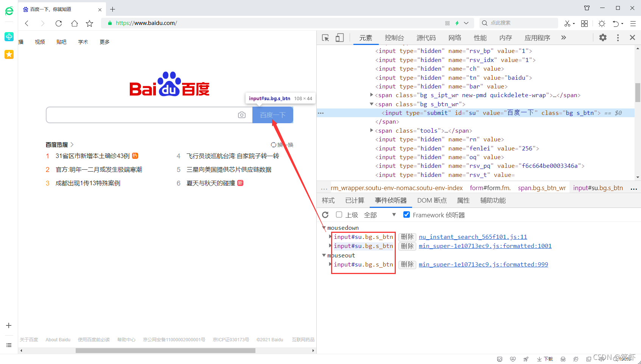The width and height of the screenshot is (641, 364).
Task: Expand mouseout input#su.bg.s_btn listener
Action: coord(330,264)
